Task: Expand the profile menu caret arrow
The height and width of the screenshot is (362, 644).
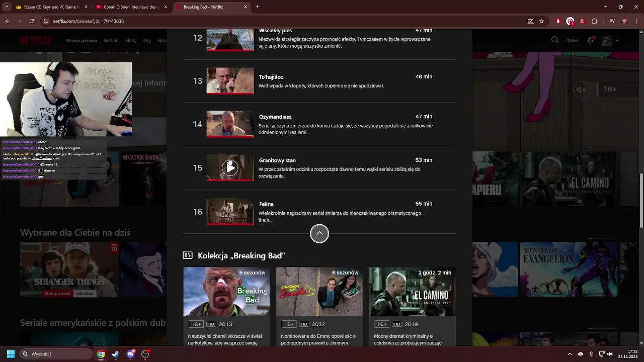Action: (x=617, y=41)
